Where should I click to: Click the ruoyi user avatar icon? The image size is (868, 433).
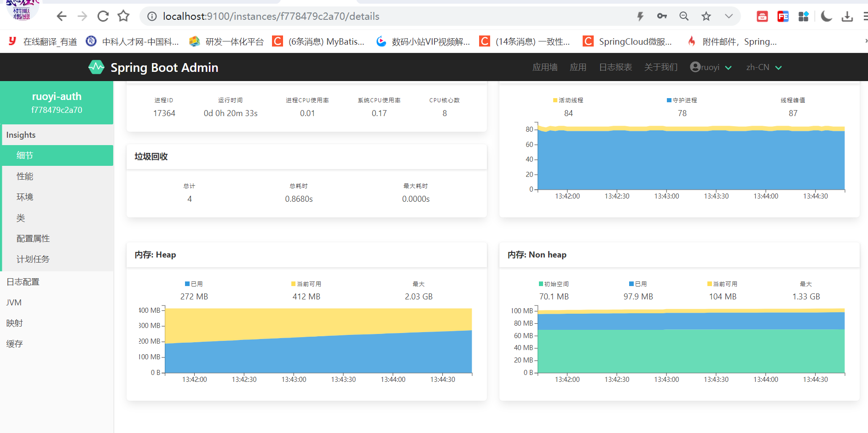pyautogui.click(x=695, y=67)
